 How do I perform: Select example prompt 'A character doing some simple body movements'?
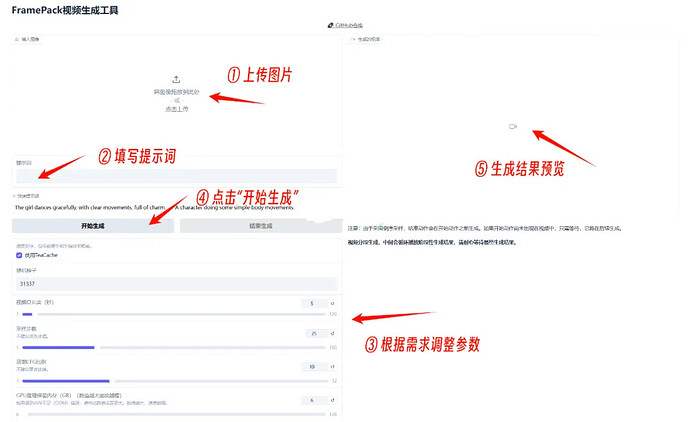[235, 207]
